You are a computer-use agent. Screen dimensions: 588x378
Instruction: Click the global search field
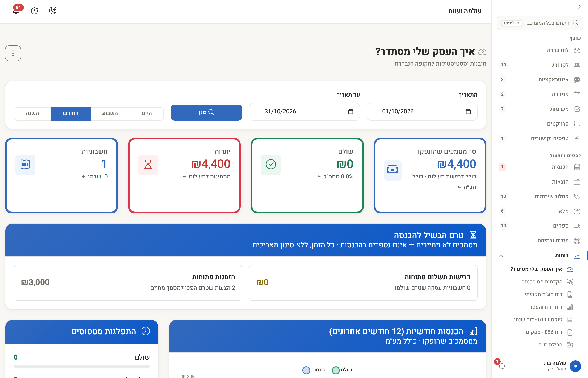point(540,23)
